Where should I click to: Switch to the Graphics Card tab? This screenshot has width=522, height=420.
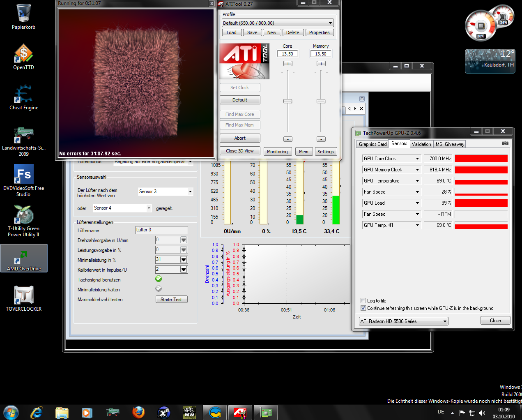click(373, 144)
